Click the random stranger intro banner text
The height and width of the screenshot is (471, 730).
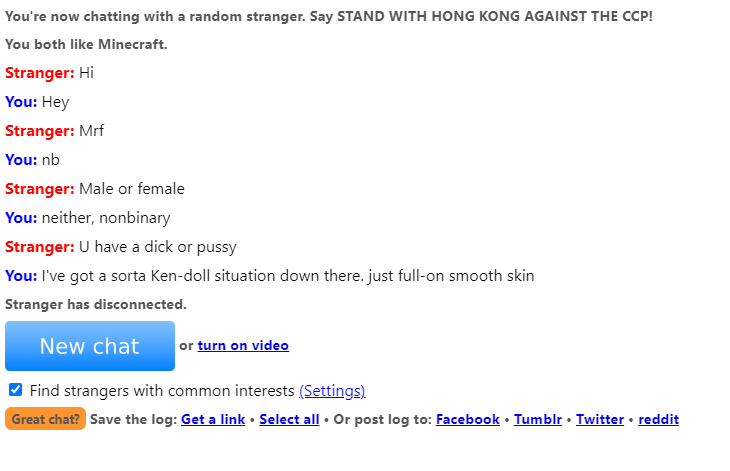328,17
